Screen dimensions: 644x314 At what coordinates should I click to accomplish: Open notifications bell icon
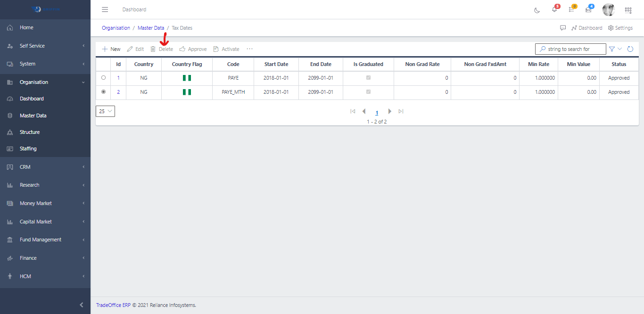[554, 9]
